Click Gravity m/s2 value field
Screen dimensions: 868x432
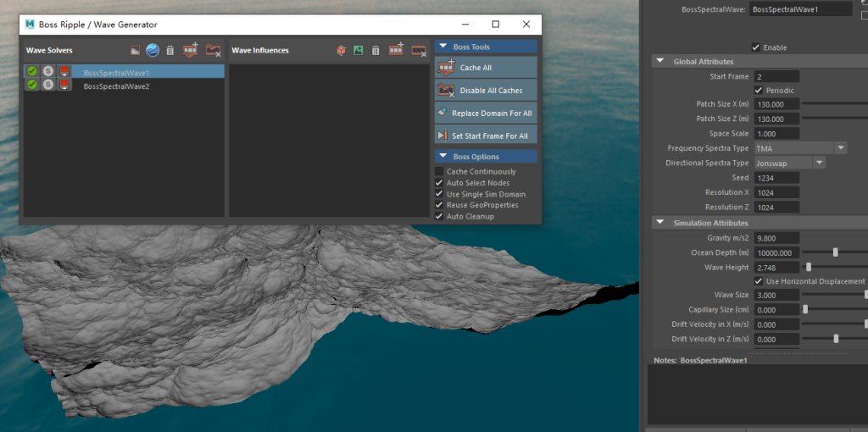click(x=776, y=238)
